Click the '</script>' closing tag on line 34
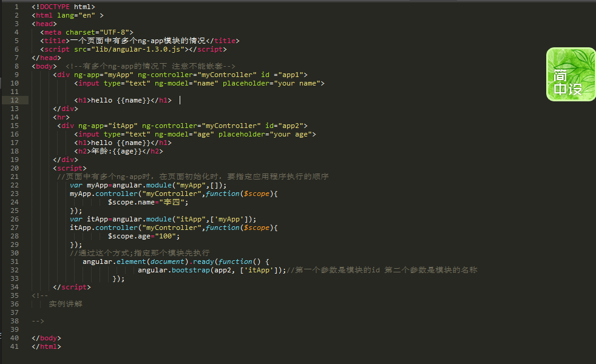The height and width of the screenshot is (364, 596). pyautogui.click(x=72, y=287)
